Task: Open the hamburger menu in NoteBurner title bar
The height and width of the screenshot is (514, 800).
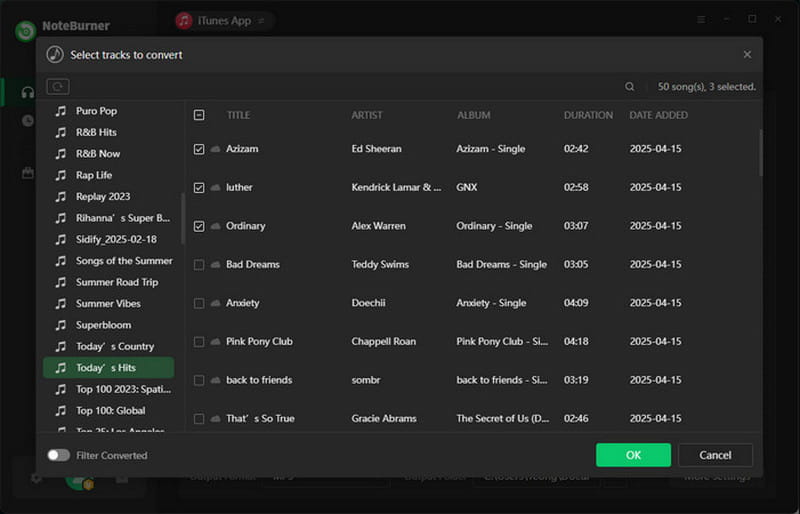Action: [x=701, y=19]
